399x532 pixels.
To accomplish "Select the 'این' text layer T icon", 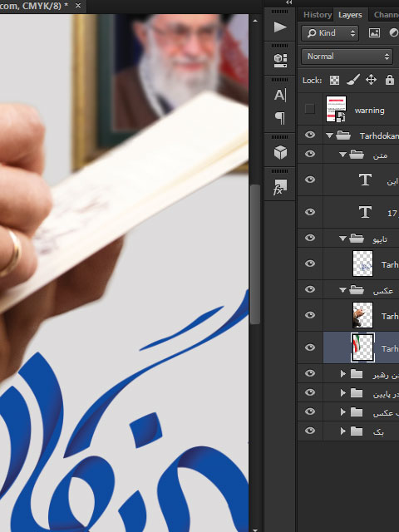I will tap(365, 180).
